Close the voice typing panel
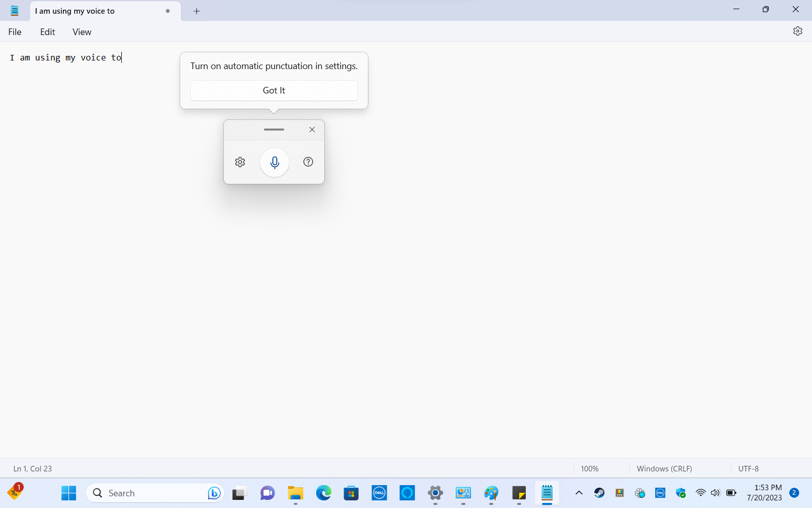 (x=312, y=130)
